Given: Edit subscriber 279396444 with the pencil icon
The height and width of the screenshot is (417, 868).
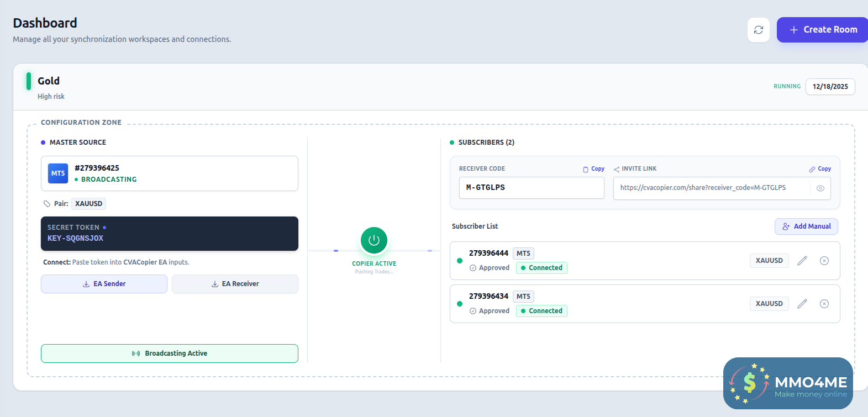Looking at the screenshot, I should coord(802,261).
